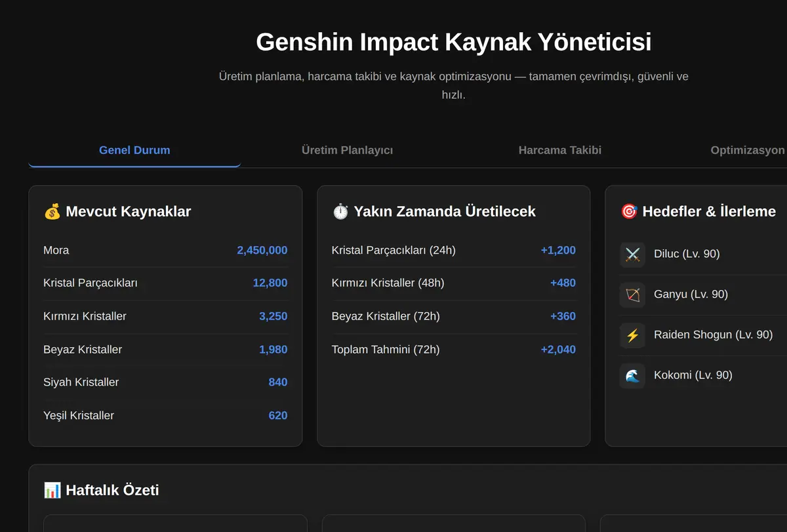Click the money bag icon in Mevcut Kaynaklar
The image size is (787, 532).
click(x=52, y=211)
